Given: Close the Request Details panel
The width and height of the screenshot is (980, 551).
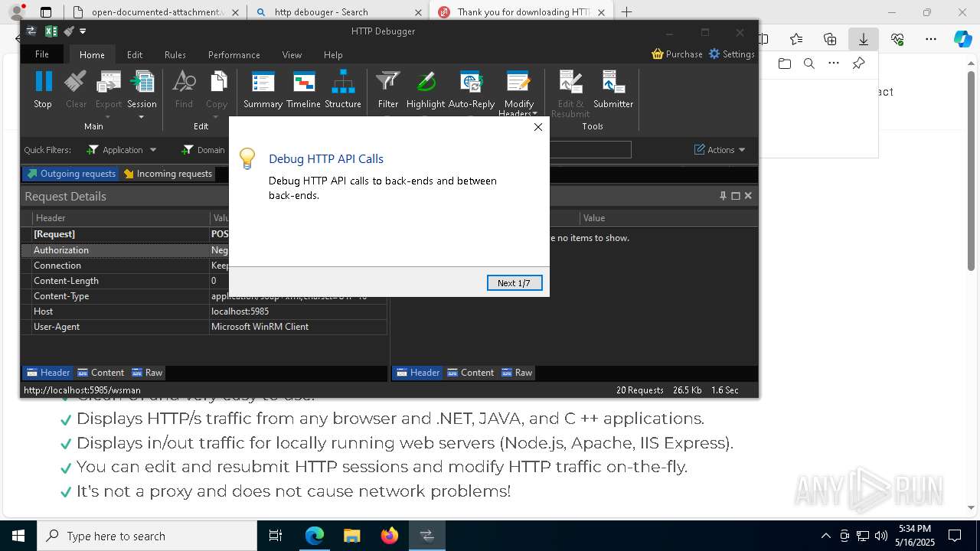Looking at the screenshot, I should point(748,196).
